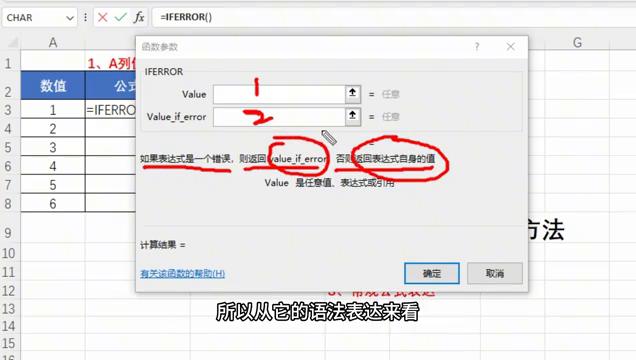
Task: Expand the Name Box dropdown showing CHAR
Action: tap(70, 18)
